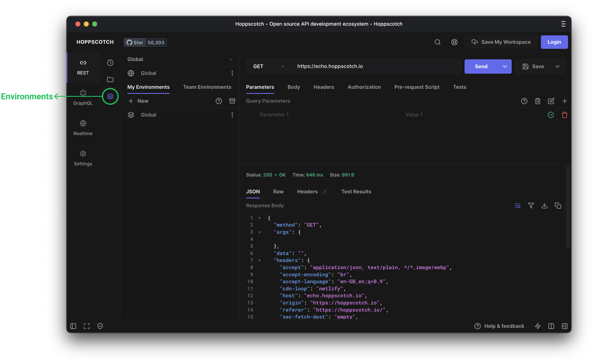The image size is (595, 364).
Task: Open the GraphQL section
Action: 83,98
